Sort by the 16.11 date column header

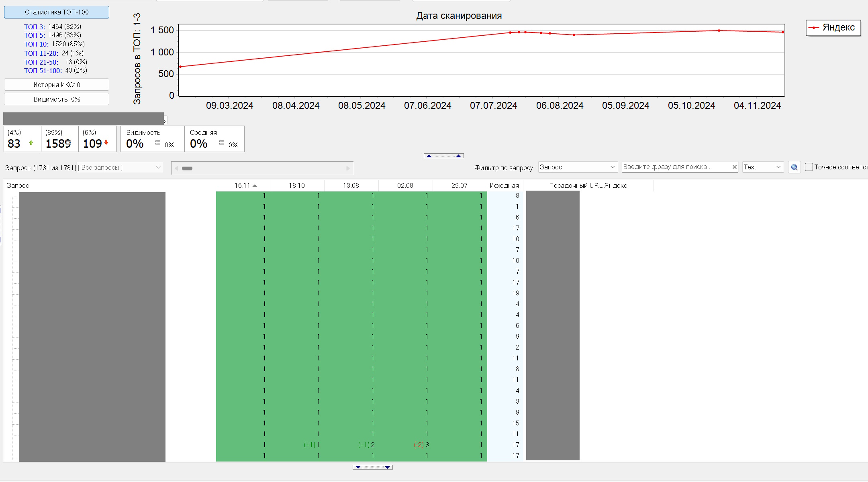click(243, 185)
